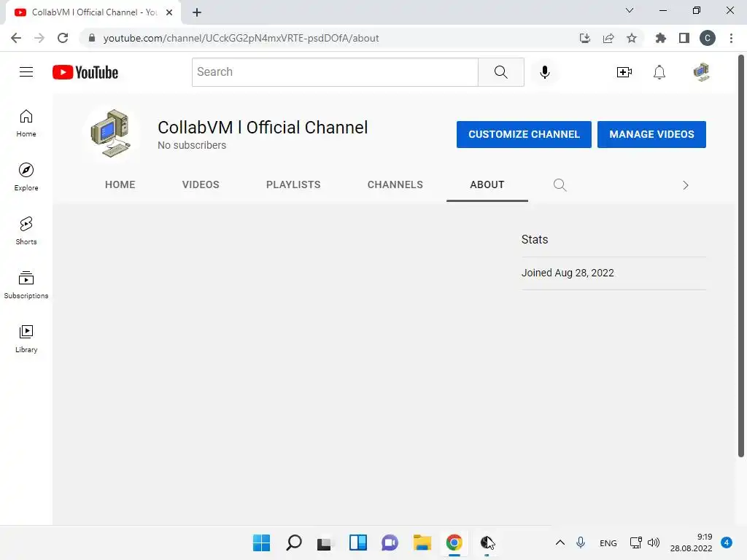The image size is (747, 560).
Task: Open the Chrome extensions puzzle icon
Action: tap(660, 38)
